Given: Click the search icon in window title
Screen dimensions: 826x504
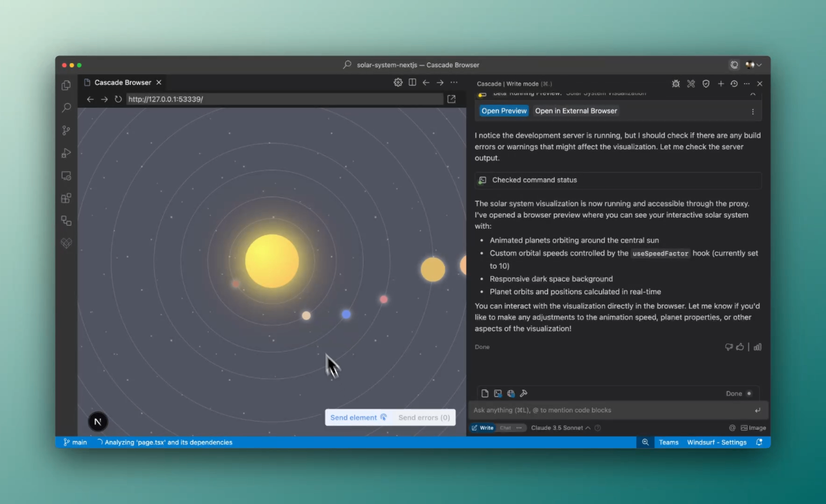Looking at the screenshot, I should (x=347, y=65).
